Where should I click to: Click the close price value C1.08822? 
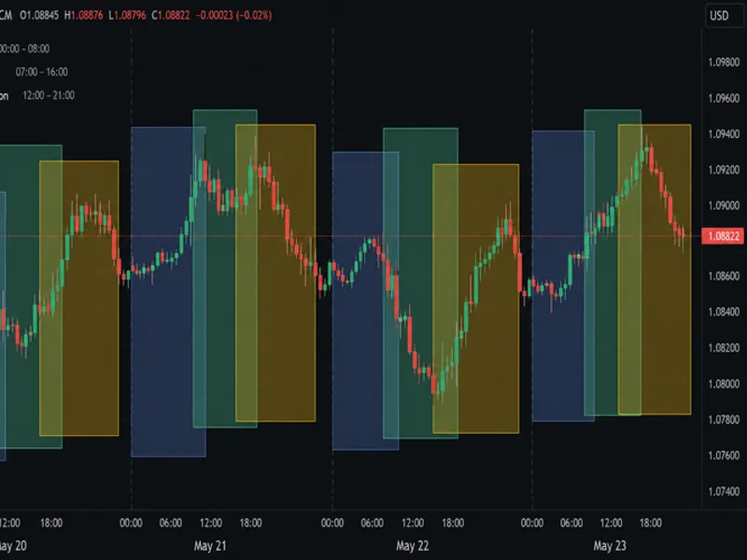click(x=171, y=15)
